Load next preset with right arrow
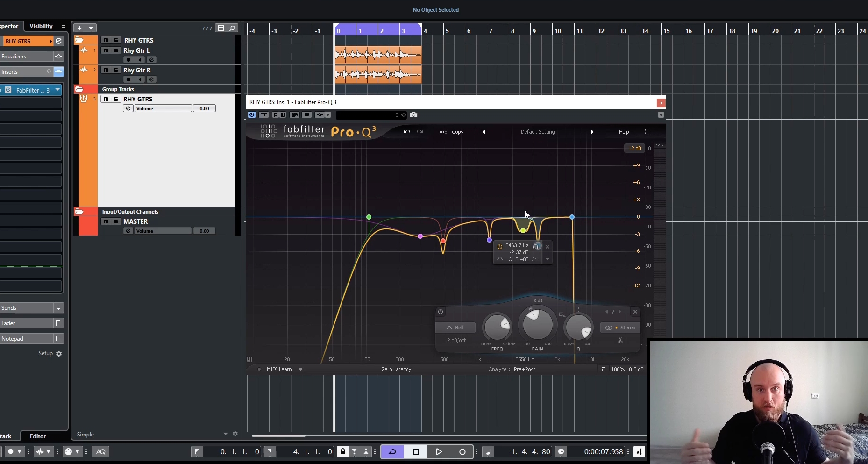This screenshot has width=868, height=464. [592, 132]
